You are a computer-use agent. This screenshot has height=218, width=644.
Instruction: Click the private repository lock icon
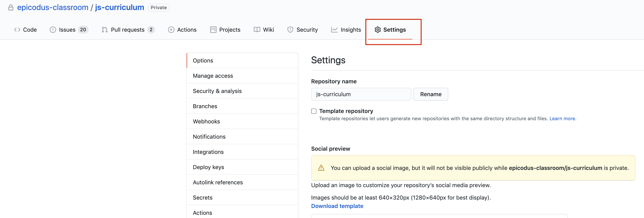click(x=11, y=7)
